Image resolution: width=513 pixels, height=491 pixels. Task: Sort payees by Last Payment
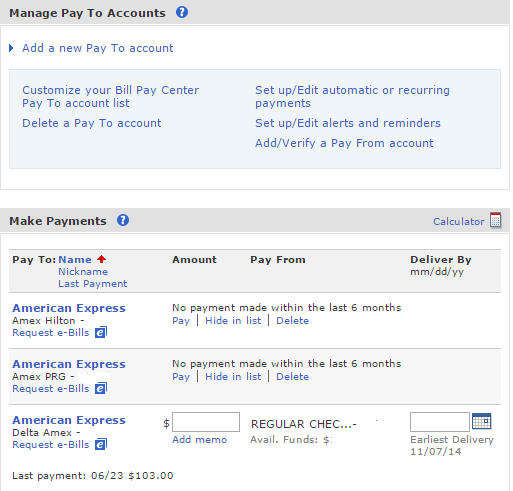93,284
